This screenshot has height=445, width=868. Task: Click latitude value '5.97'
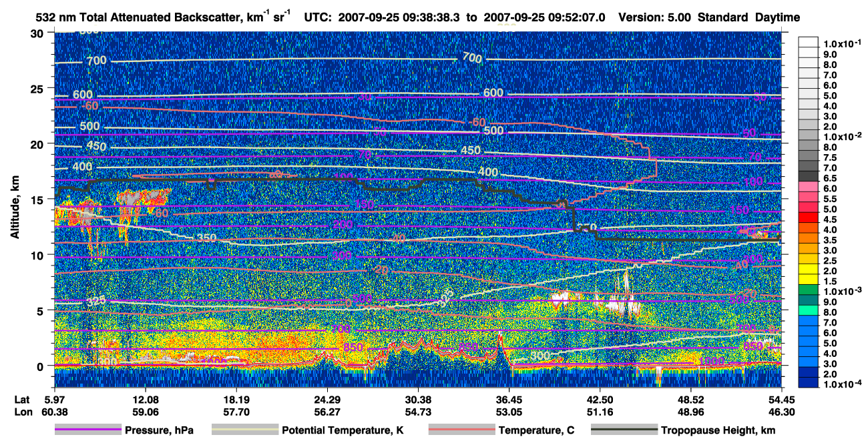[54, 399]
